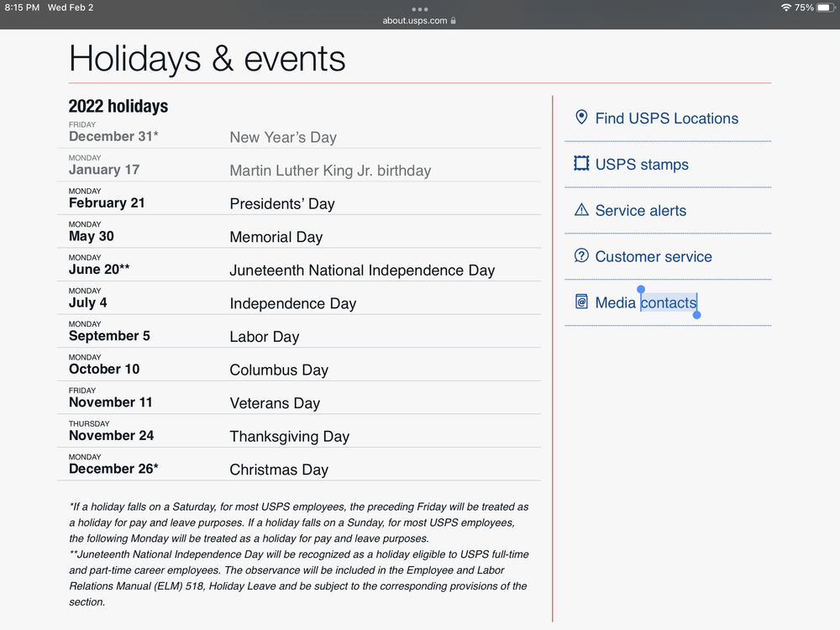Select the Juneteenth National Independence Day row
The image size is (840, 630).
(x=362, y=270)
